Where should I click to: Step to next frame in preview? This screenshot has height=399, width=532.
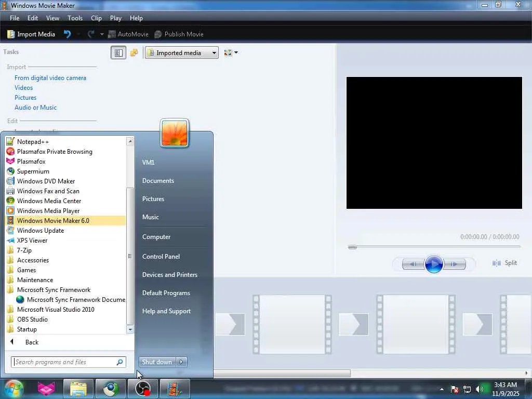point(454,264)
